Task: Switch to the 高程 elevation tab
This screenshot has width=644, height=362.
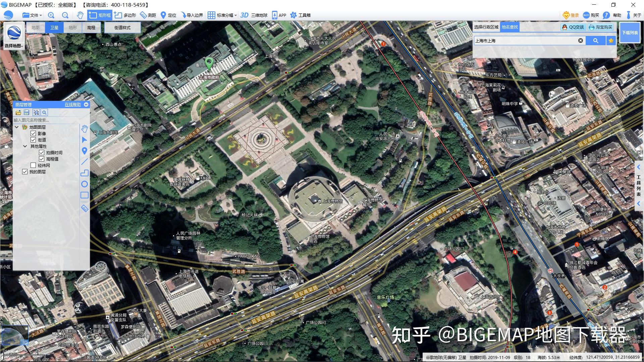Action: (91, 27)
